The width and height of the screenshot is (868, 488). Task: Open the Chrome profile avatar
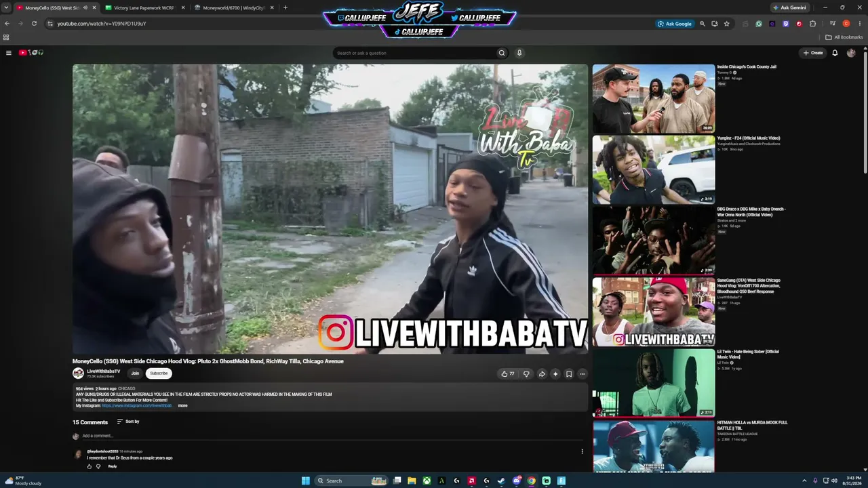846,24
